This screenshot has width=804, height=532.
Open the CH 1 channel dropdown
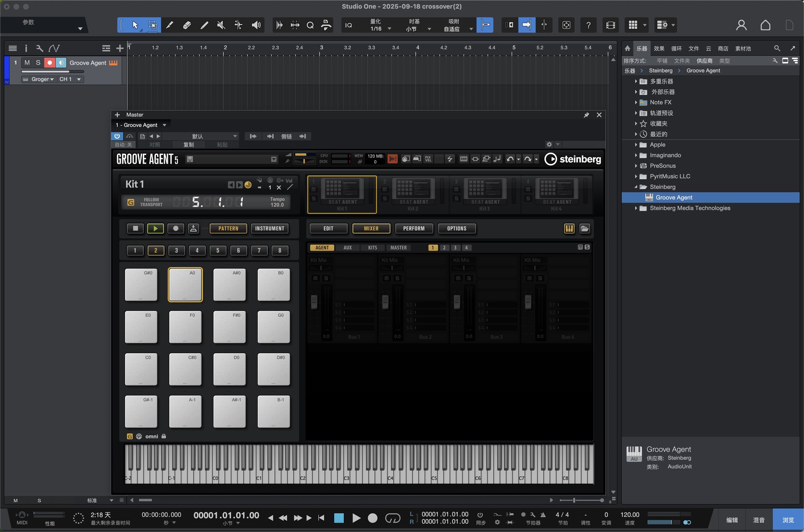(x=70, y=79)
